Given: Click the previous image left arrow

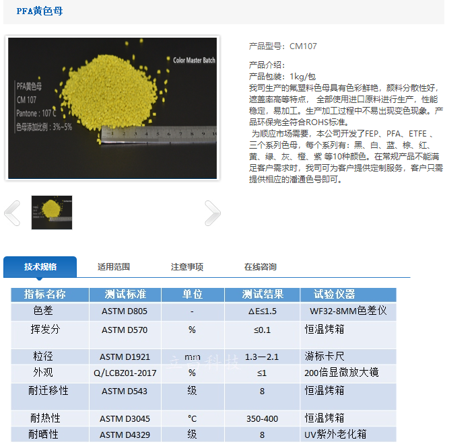Looking at the screenshot, I should tap(12, 213).
